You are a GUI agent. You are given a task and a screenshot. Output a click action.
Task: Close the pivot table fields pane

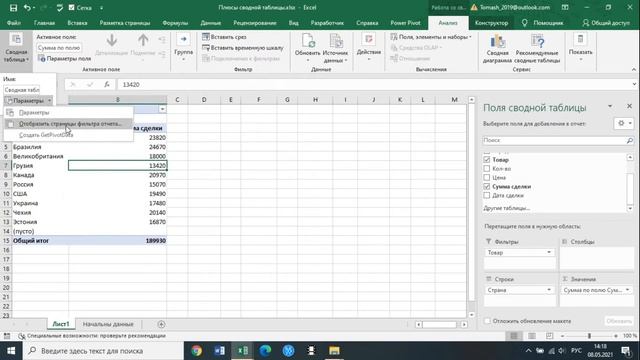tap(629, 106)
